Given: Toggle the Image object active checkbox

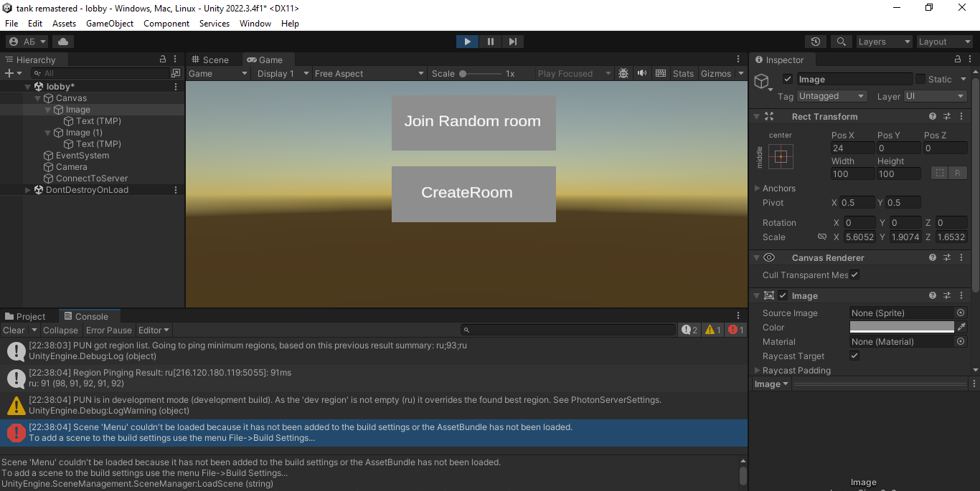Looking at the screenshot, I should point(788,80).
